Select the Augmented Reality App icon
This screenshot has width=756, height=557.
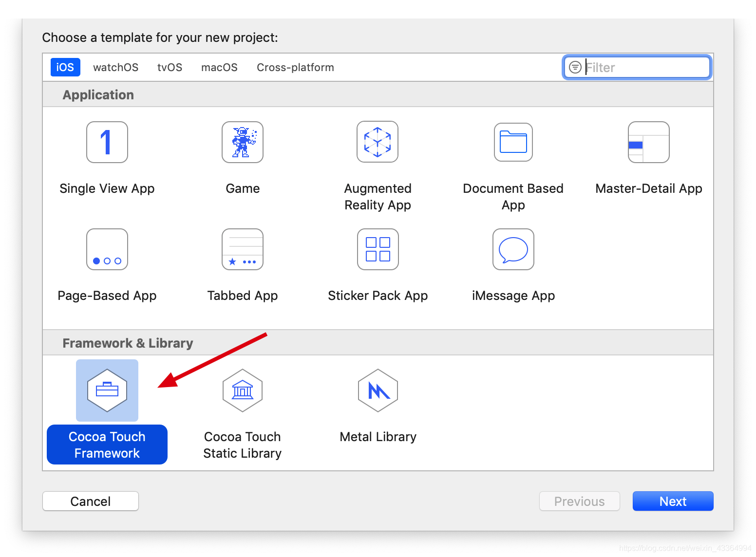pos(378,142)
